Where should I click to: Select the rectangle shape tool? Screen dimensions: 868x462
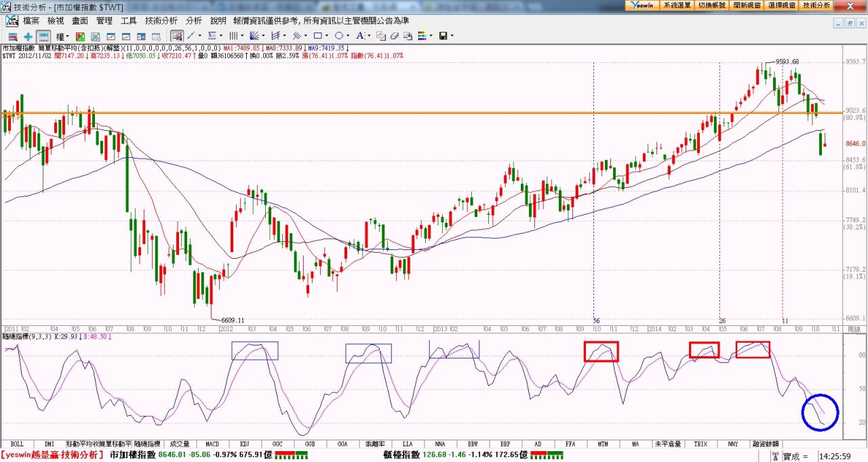tap(317, 36)
